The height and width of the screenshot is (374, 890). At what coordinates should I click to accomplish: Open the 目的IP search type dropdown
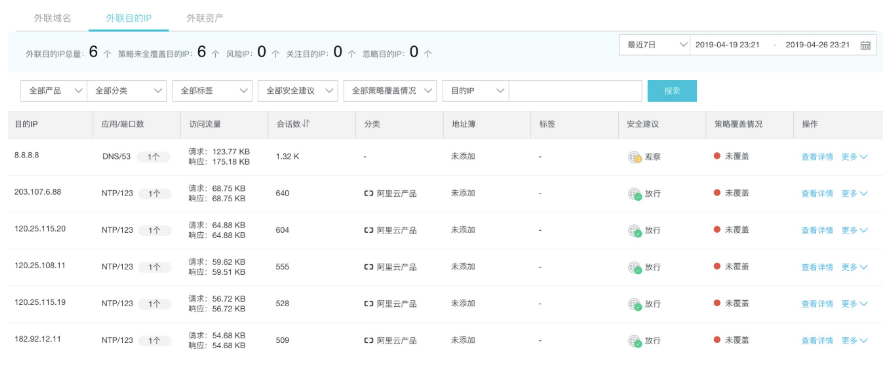[x=476, y=91]
